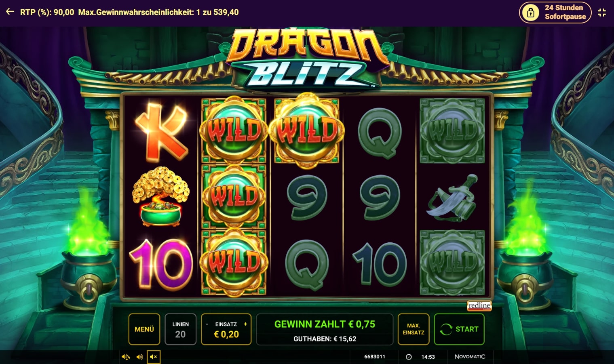614x364 pixels.
Task: Toggle the muted speaker icon
Action: click(x=154, y=357)
